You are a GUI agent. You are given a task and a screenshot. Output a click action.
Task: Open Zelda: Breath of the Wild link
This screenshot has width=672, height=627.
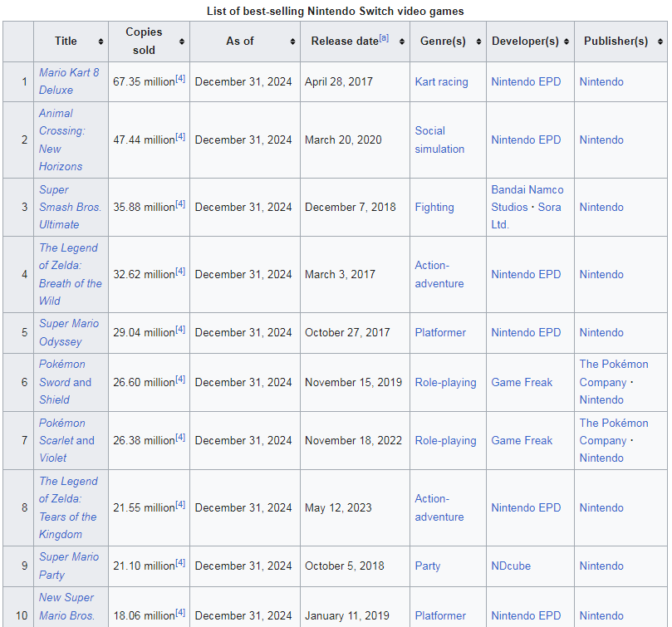click(71, 274)
